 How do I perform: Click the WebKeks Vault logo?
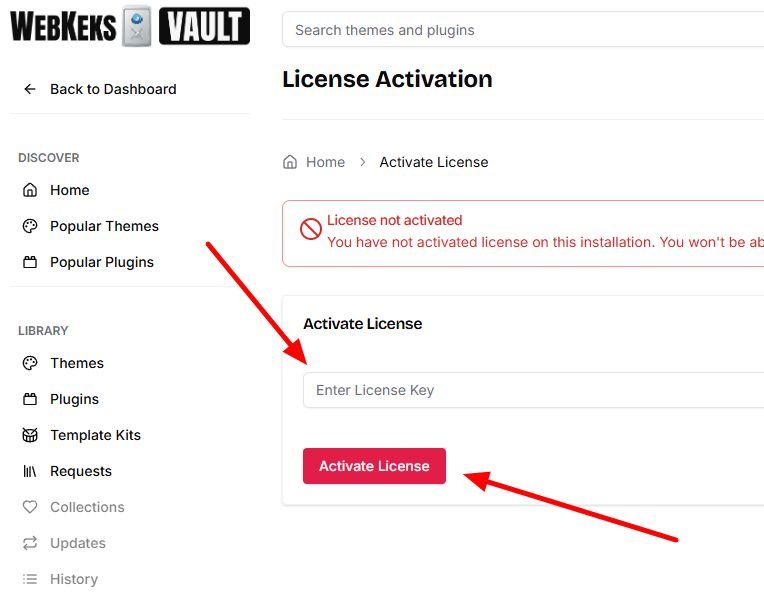[130, 26]
